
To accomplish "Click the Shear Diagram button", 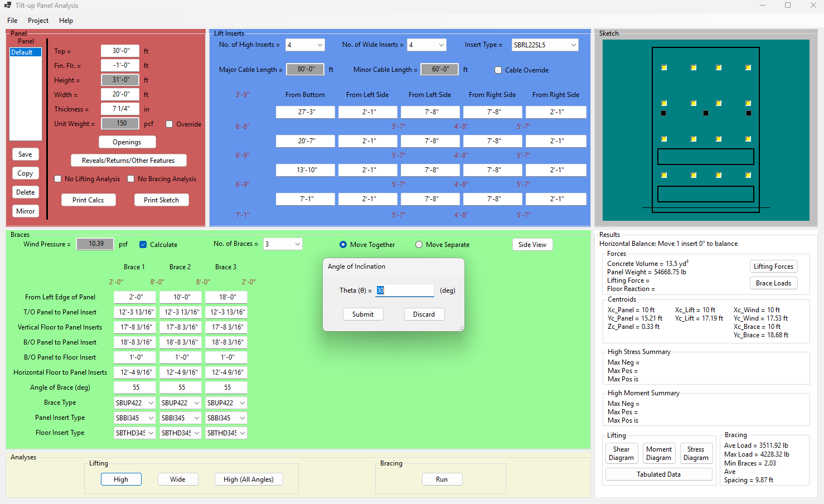I will click(x=621, y=453).
